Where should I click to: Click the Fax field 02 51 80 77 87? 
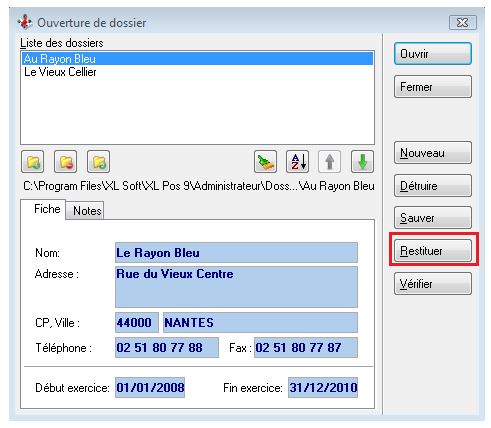306,347
